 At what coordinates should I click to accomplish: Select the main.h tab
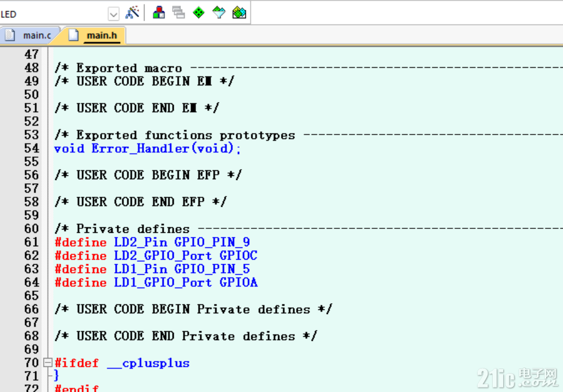pos(102,36)
